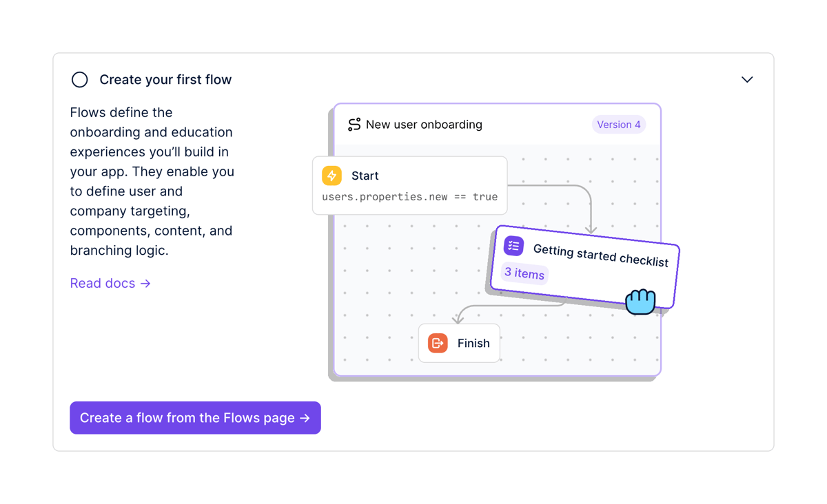Click the arrow icon inside the Create a flow button
Viewport: 827px width, 504px height.
pos(304,418)
